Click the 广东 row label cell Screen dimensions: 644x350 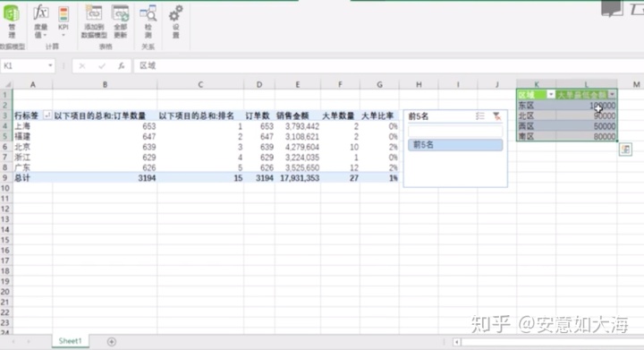[33, 167]
